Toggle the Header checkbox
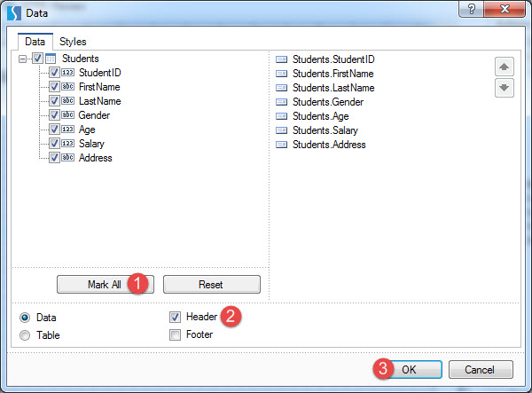Image resolution: width=532 pixels, height=393 pixels. [176, 317]
